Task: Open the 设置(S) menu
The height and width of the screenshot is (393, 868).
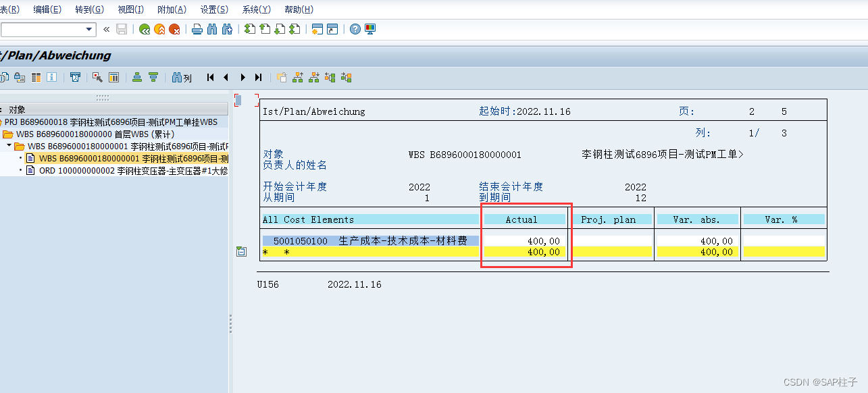Action: point(214,9)
